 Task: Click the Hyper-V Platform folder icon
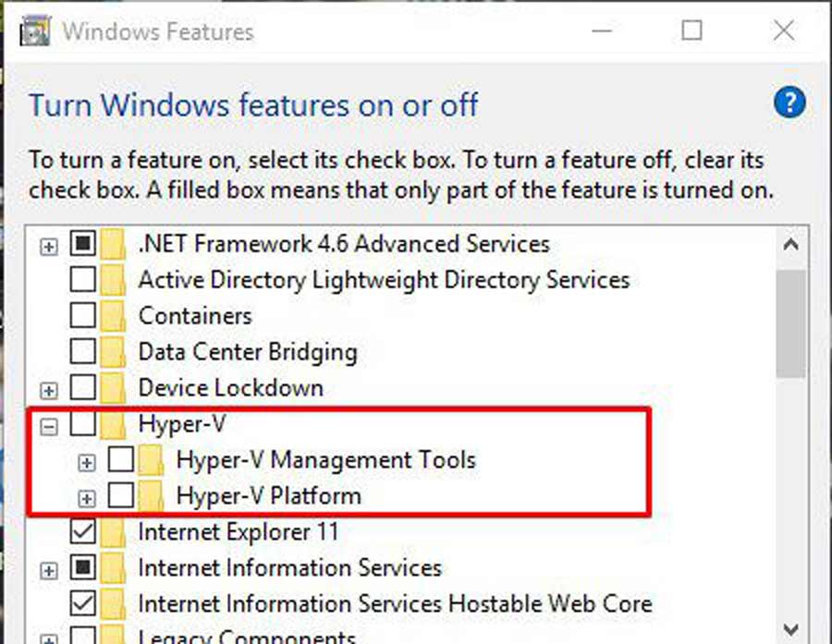(152, 496)
